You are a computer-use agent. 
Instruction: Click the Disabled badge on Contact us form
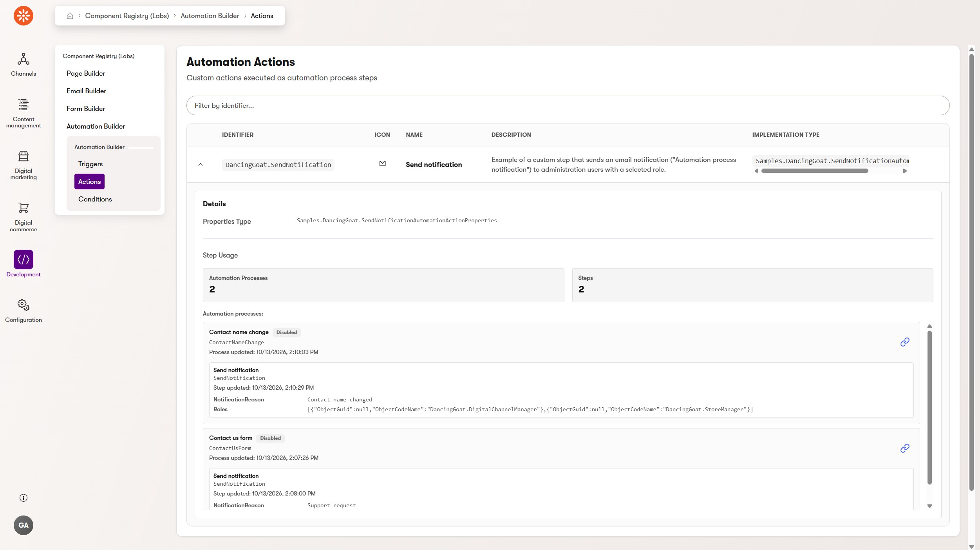pos(270,438)
